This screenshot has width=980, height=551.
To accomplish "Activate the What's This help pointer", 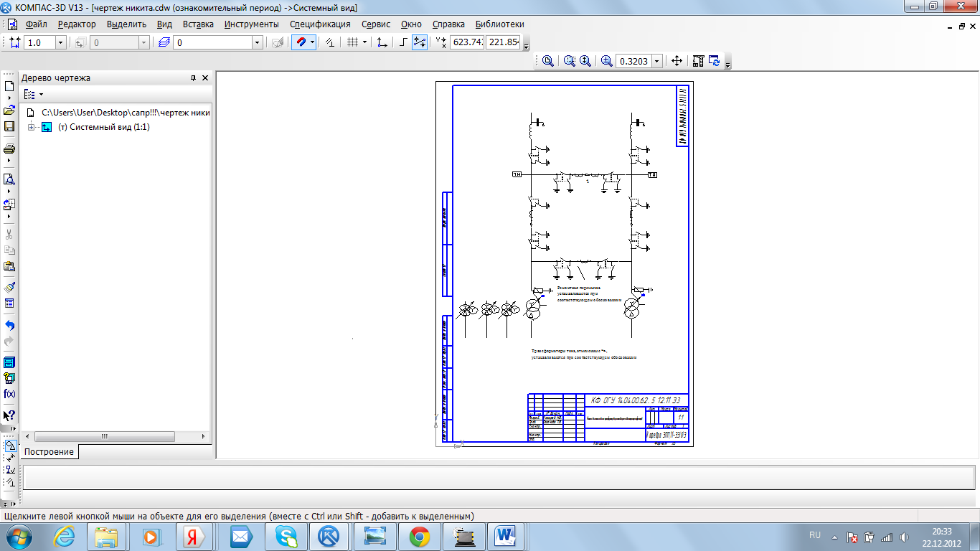I will point(9,415).
